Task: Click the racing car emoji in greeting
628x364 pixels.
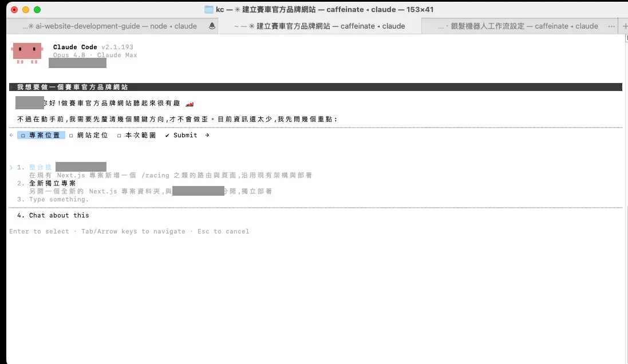Action: 189,104
